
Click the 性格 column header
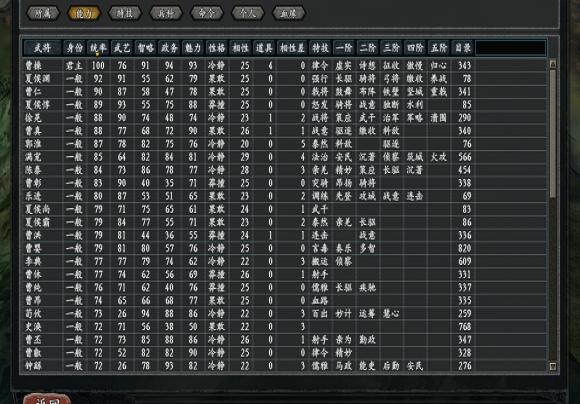[x=216, y=48]
